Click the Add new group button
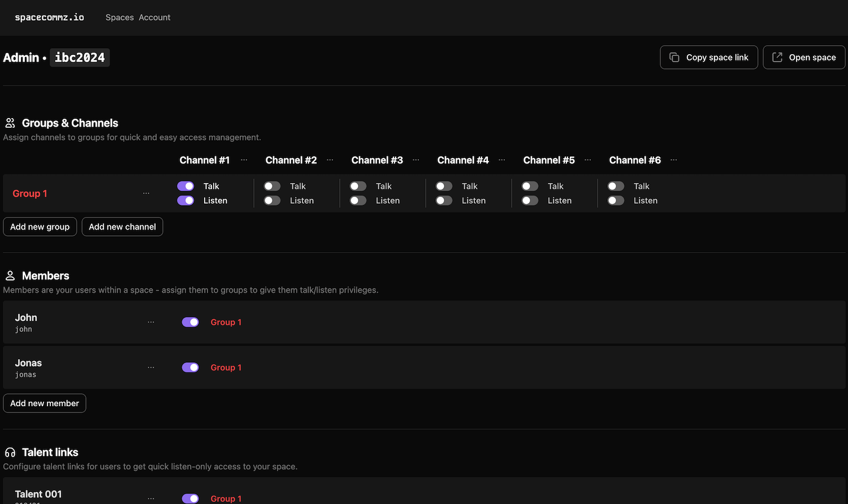 click(x=40, y=227)
